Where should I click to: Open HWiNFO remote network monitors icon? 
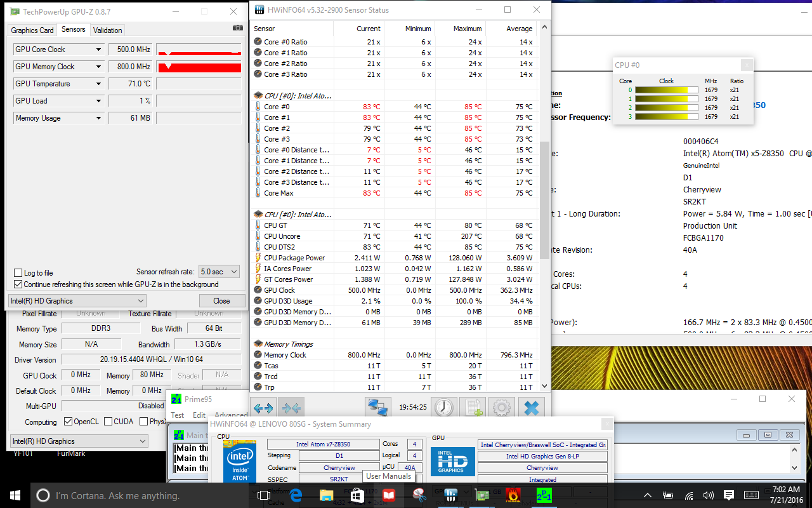[377, 408]
